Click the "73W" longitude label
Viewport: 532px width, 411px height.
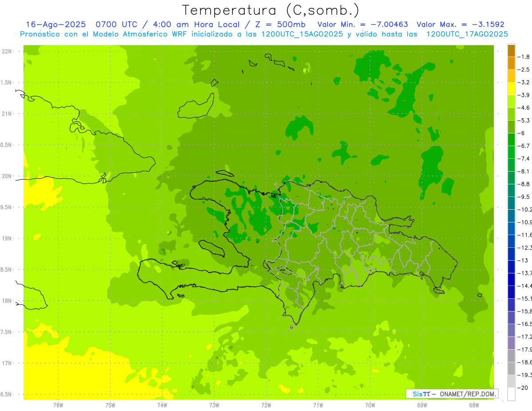click(214, 405)
